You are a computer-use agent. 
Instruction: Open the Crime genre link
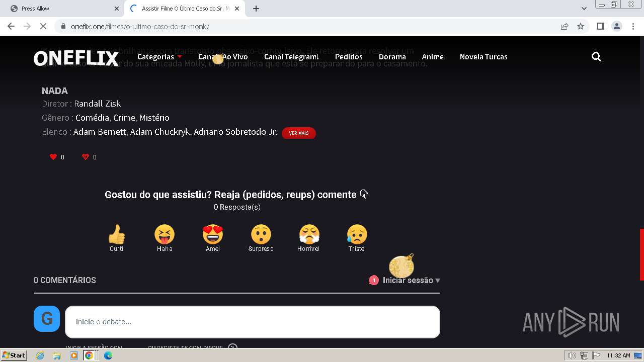tap(124, 118)
